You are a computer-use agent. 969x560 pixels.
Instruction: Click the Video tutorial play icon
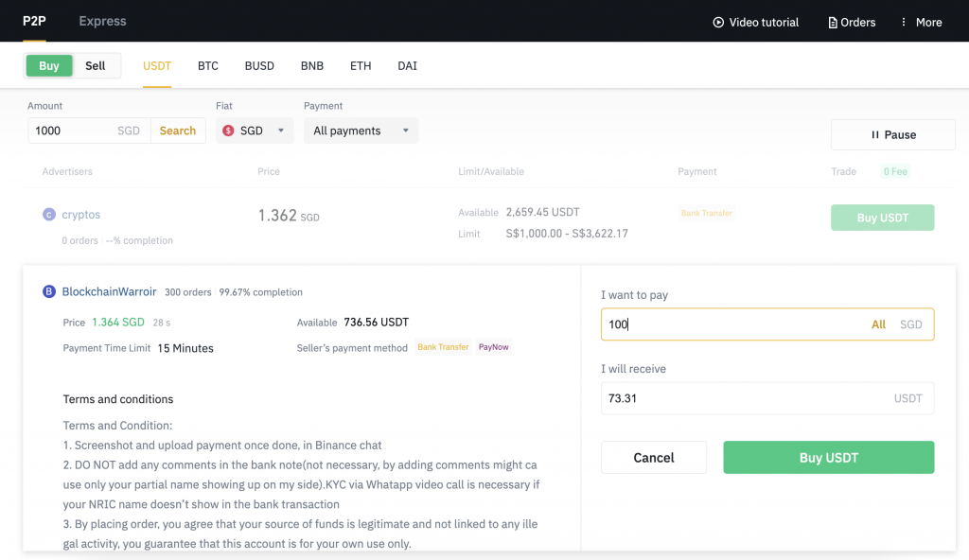(x=718, y=23)
